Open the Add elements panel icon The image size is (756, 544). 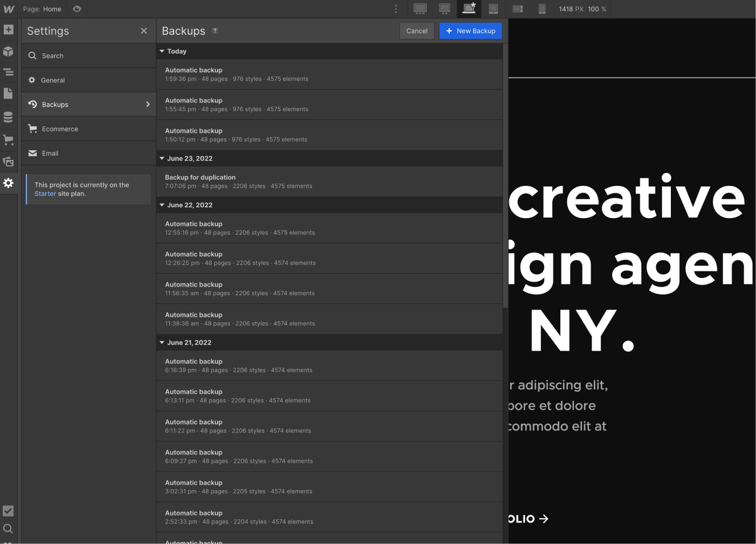pyautogui.click(x=8, y=30)
